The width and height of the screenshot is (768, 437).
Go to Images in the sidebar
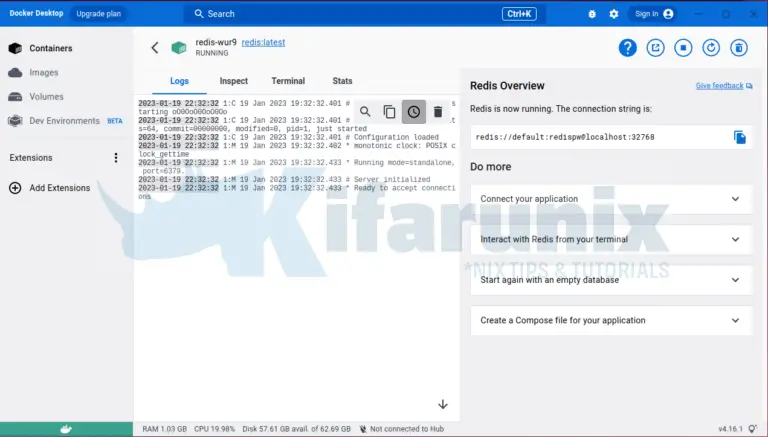pos(43,73)
